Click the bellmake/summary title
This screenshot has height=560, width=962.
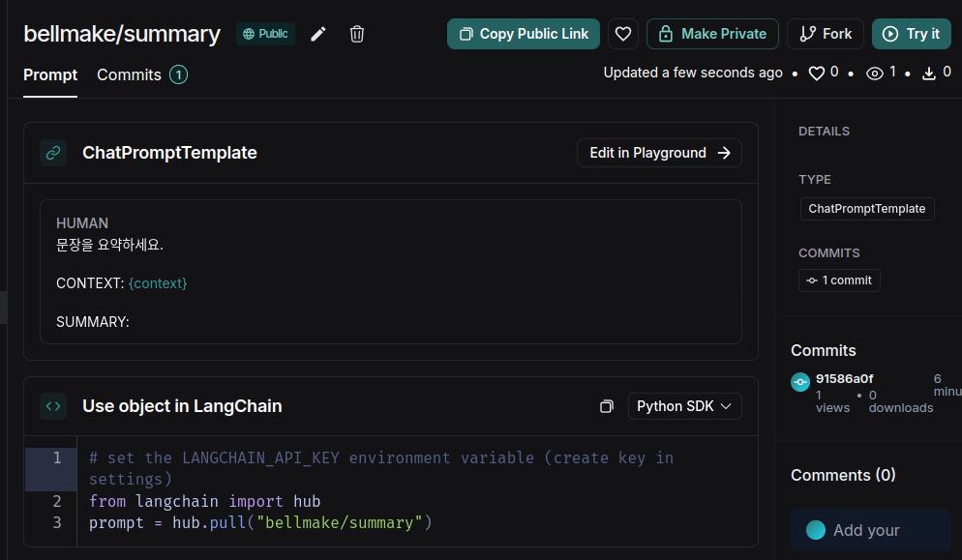tap(122, 34)
